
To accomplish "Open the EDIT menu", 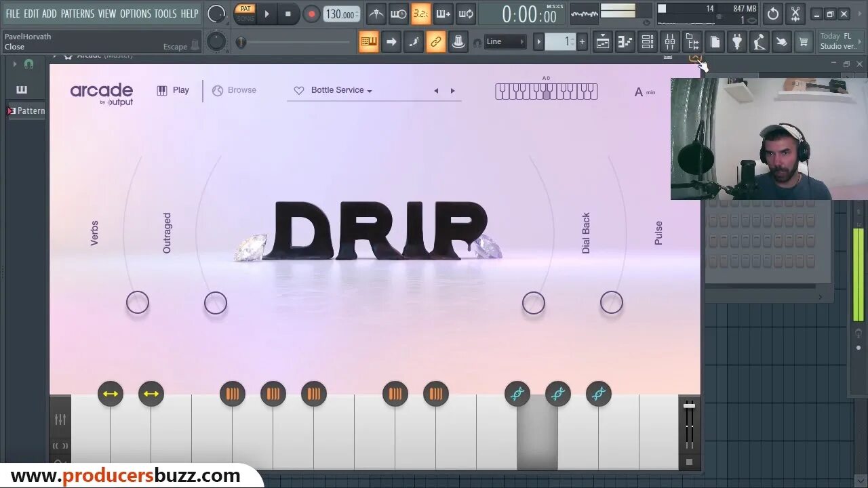I will pyautogui.click(x=31, y=14).
